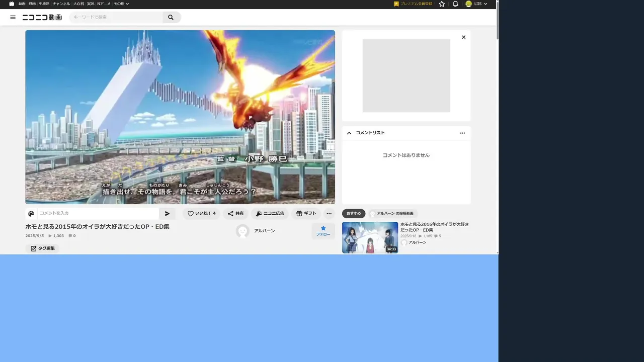Open 動画 in the top navigation

point(22,4)
